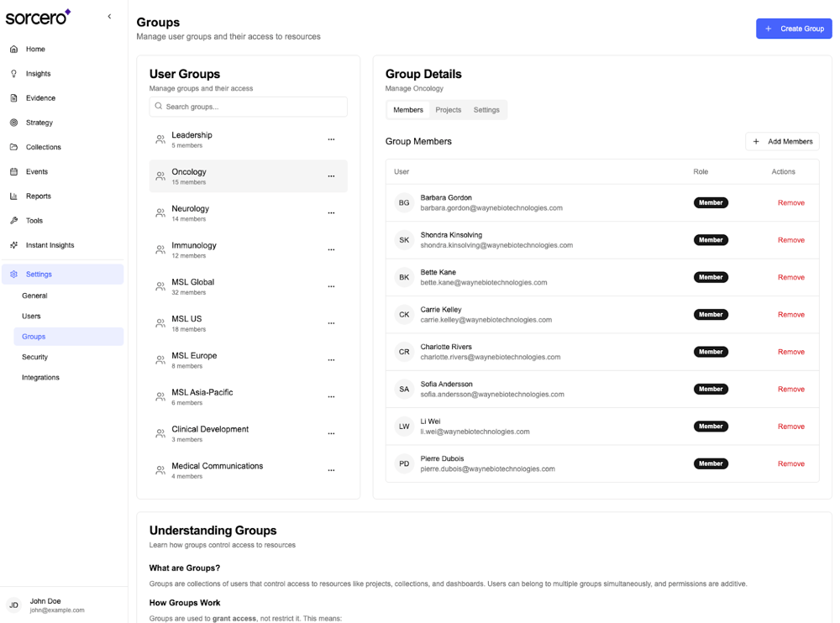Open the Leadership group options menu
The width and height of the screenshot is (840, 623).
(x=331, y=139)
